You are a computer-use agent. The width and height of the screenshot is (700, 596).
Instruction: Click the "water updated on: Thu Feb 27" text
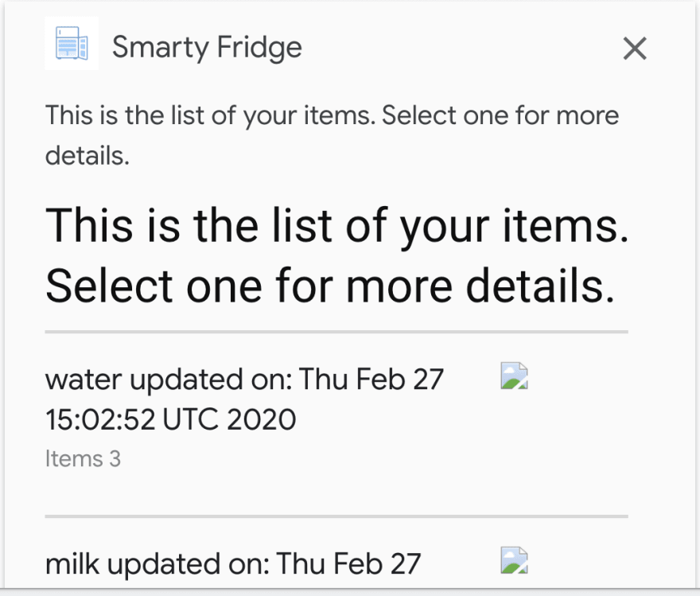pos(244,380)
